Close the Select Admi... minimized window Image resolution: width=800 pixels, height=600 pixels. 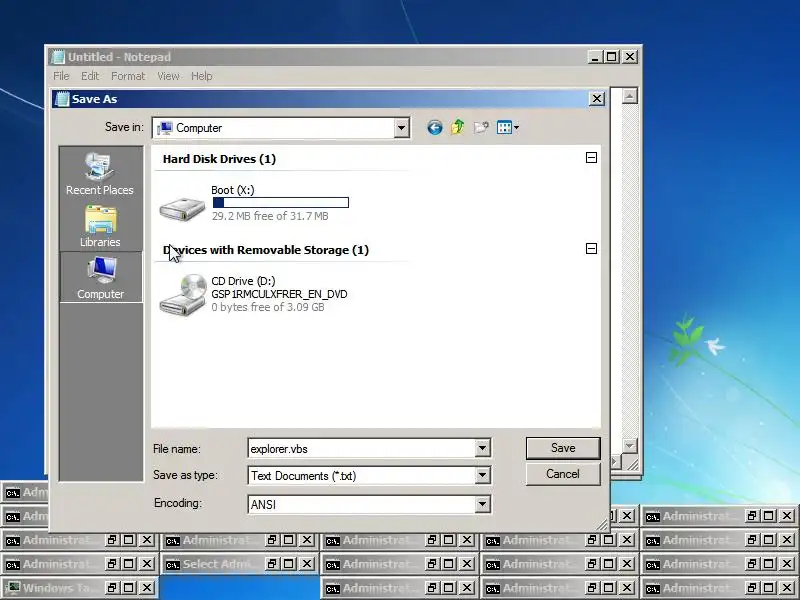307,564
